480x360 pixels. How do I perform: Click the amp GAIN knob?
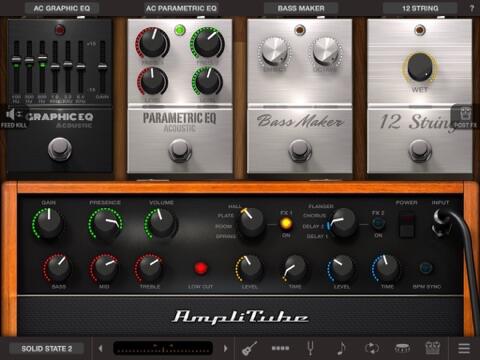coord(49,223)
